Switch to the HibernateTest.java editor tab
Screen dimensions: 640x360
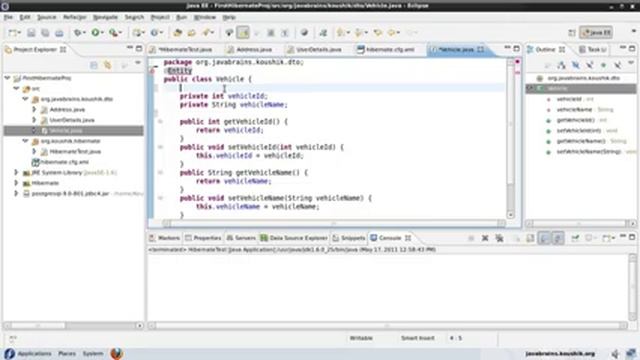pyautogui.click(x=180, y=49)
